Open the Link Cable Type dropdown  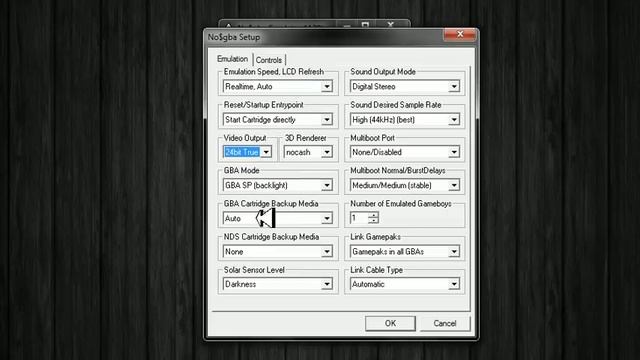(x=454, y=284)
